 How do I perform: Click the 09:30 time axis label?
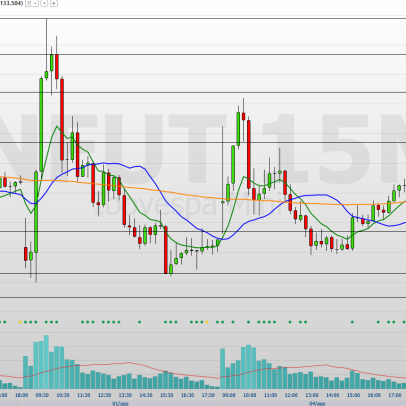click(x=42, y=395)
